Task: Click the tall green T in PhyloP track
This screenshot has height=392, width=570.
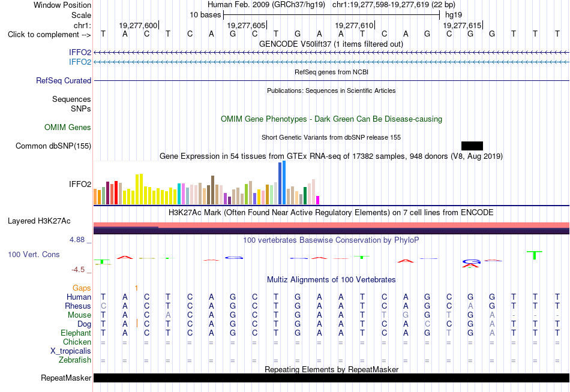Action: point(535,255)
